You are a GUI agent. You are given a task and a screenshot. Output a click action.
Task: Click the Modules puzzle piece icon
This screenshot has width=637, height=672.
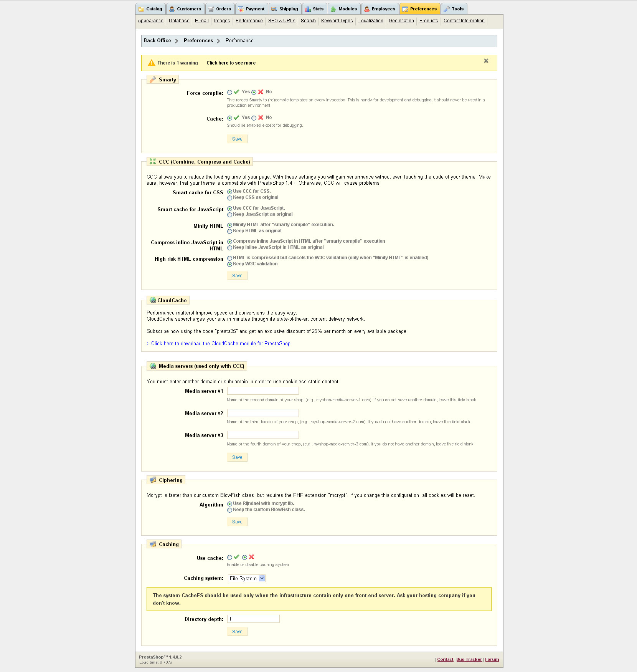click(x=333, y=9)
